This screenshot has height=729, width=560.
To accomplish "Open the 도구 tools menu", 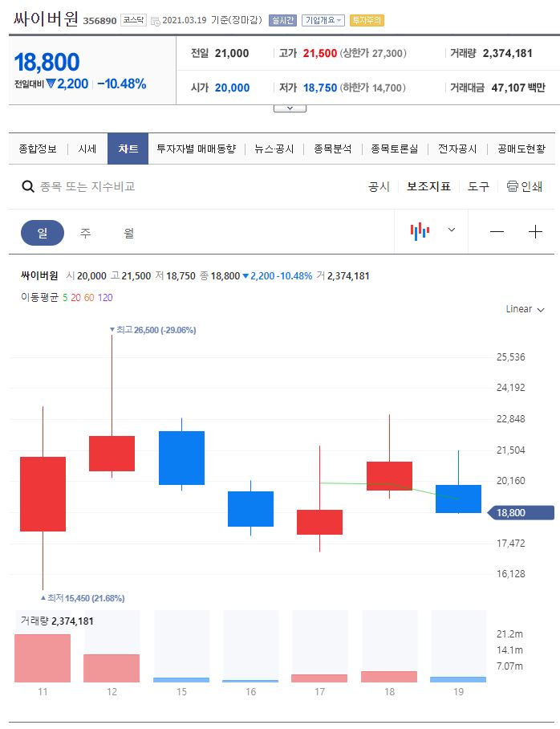I will point(478,186).
